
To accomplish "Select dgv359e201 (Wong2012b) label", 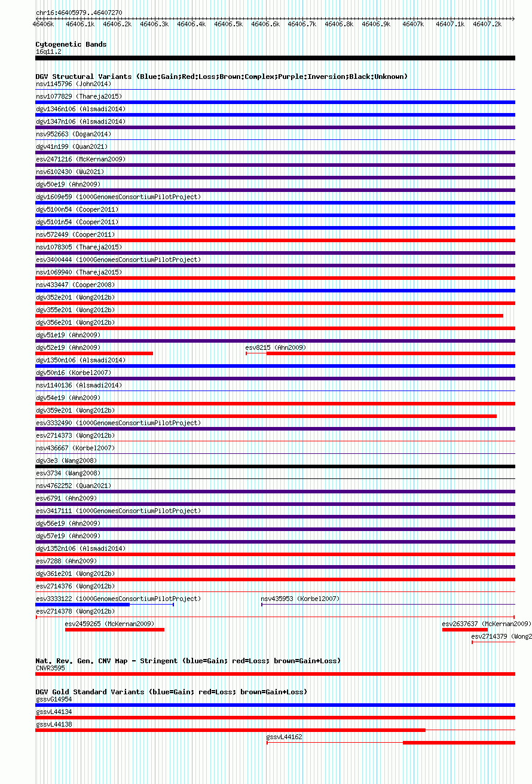I will coord(75,410).
